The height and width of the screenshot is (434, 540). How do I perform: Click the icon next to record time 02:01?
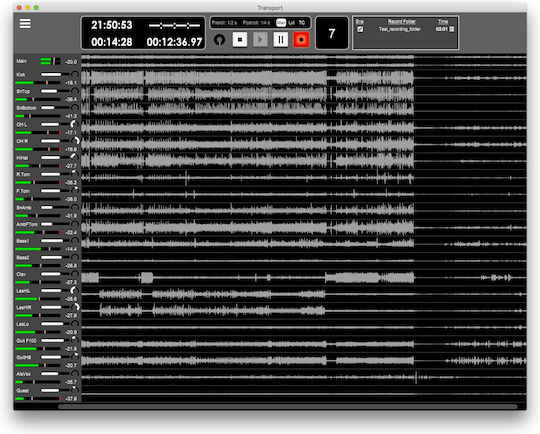coord(451,29)
